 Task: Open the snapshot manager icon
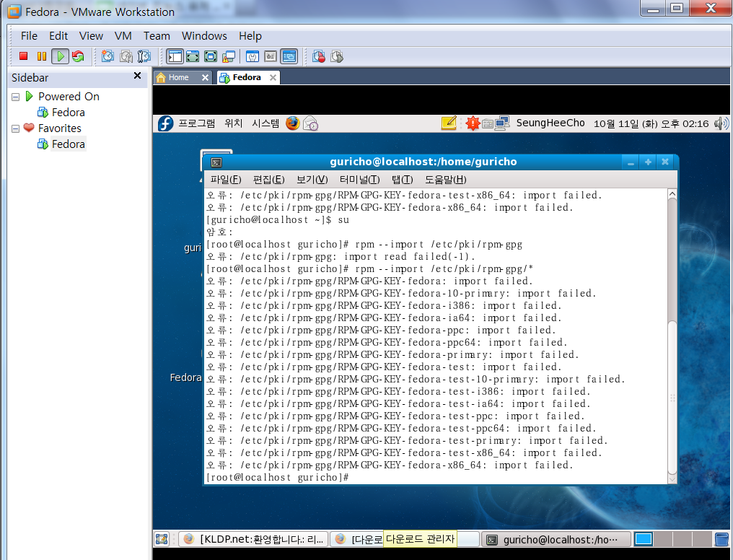144,56
